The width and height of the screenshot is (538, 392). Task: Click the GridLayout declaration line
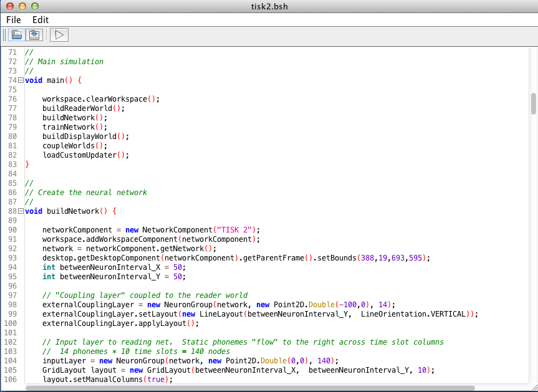(125, 370)
